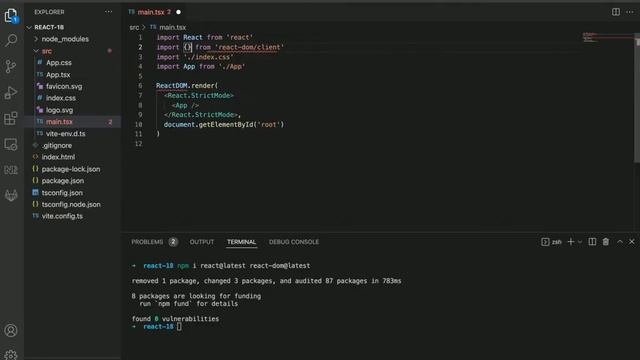Open the Run and Debug view
Viewport: 640px width, 360px height.
(x=11, y=93)
